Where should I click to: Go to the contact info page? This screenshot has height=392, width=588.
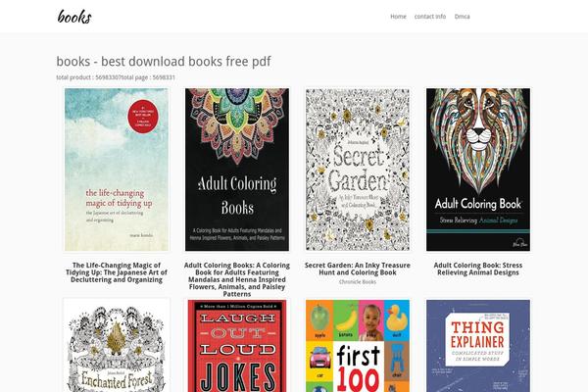tap(430, 17)
